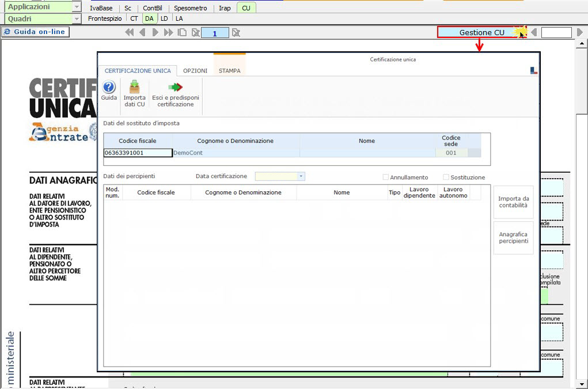Click the scroll up arrow of the form
The image size is (588, 389).
(x=582, y=44)
